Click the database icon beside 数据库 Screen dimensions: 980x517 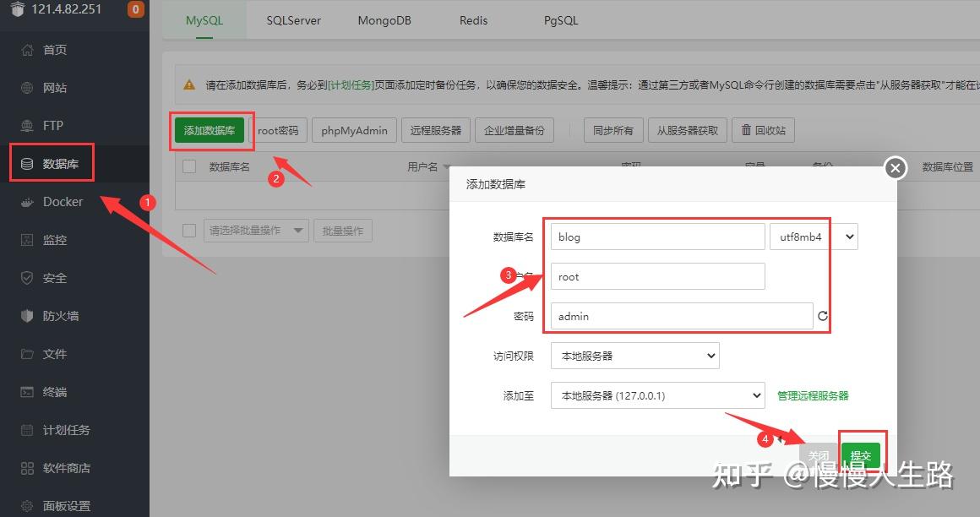pos(27,164)
